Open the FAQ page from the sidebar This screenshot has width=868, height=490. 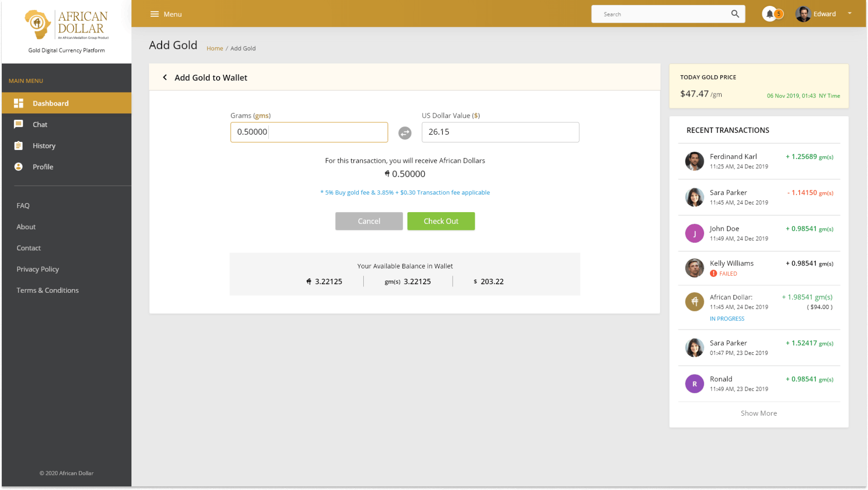click(x=23, y=205)
